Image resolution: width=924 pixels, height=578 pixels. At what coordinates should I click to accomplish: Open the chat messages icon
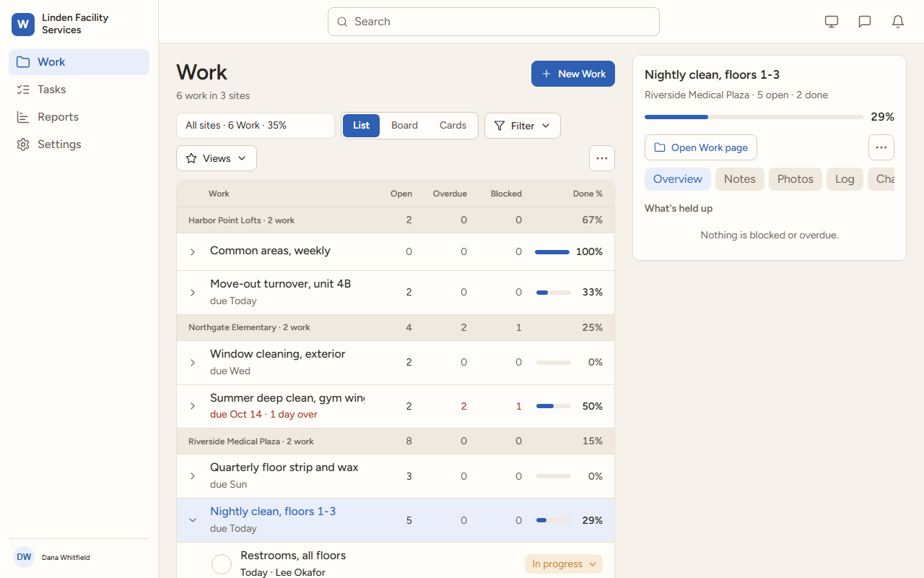(865, 22)
